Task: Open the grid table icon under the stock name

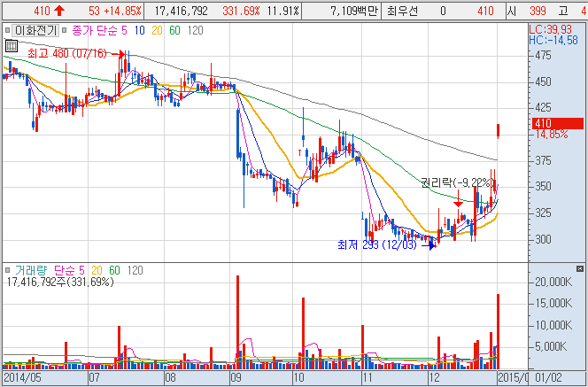Action: click(12, 46)
